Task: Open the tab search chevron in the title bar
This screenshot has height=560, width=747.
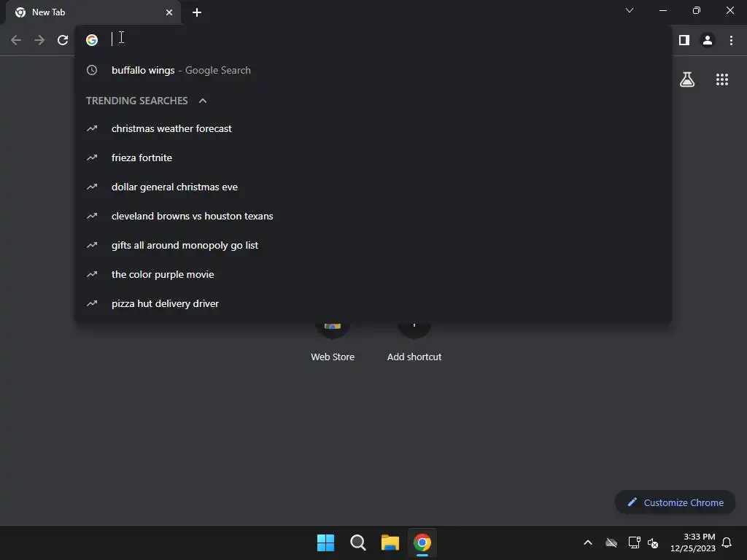Action: 630,10
